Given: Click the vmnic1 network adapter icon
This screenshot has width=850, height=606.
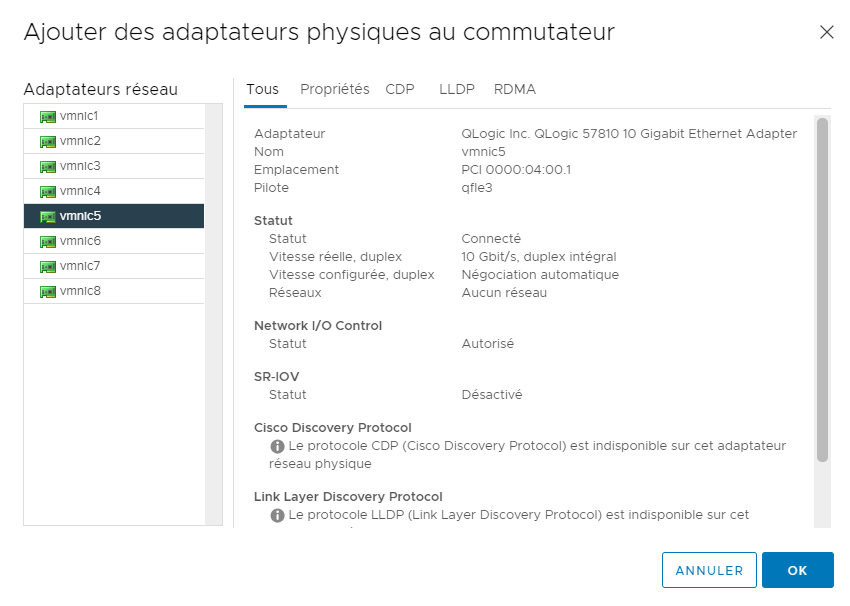Looking at the screenshot, I should 48,117.
